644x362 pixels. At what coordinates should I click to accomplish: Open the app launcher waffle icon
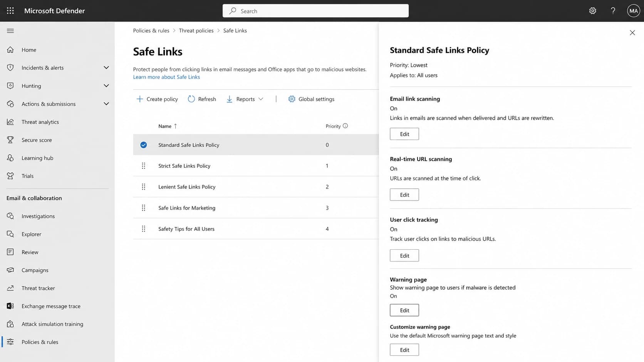coord(10,11)
